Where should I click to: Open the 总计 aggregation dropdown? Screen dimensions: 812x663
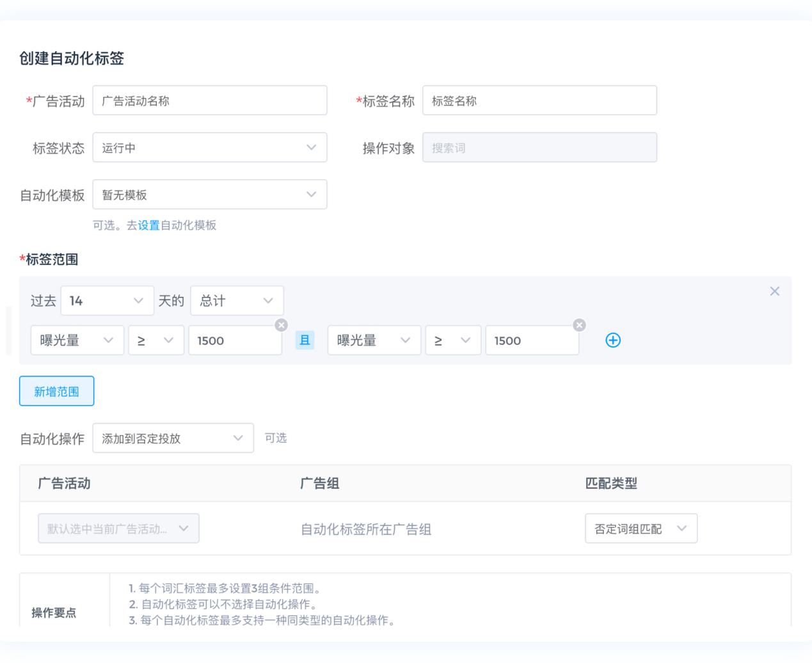(x=236, y=301)
